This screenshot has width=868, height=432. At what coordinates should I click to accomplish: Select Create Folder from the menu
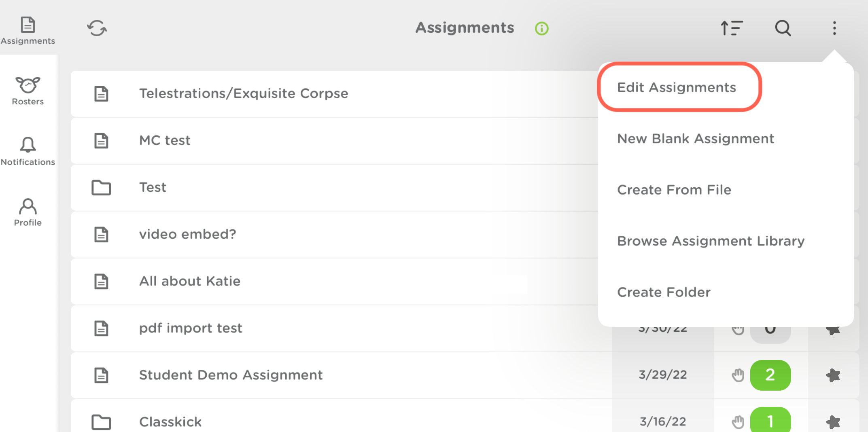point(663,292)
